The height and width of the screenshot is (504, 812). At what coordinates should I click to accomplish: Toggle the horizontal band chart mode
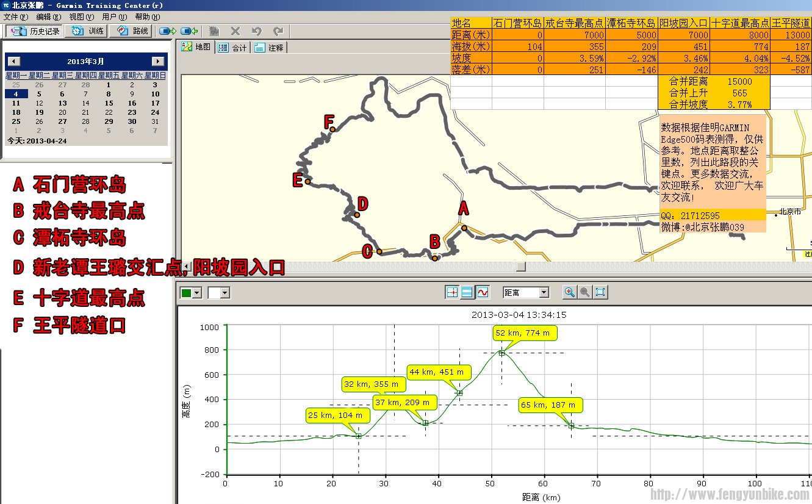pyautogui.click(x=467, y=292)
